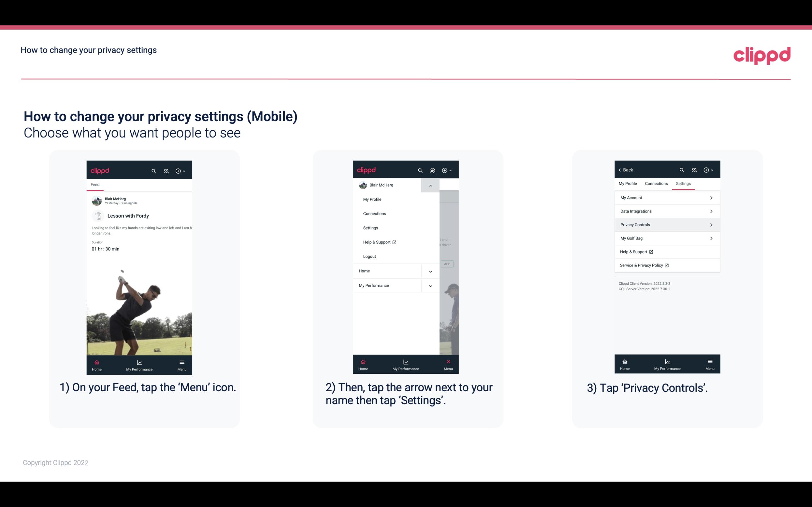Tap the Home icon in bottom nav
The height and width of the screenshot is (507, 812).
[96, 363]
